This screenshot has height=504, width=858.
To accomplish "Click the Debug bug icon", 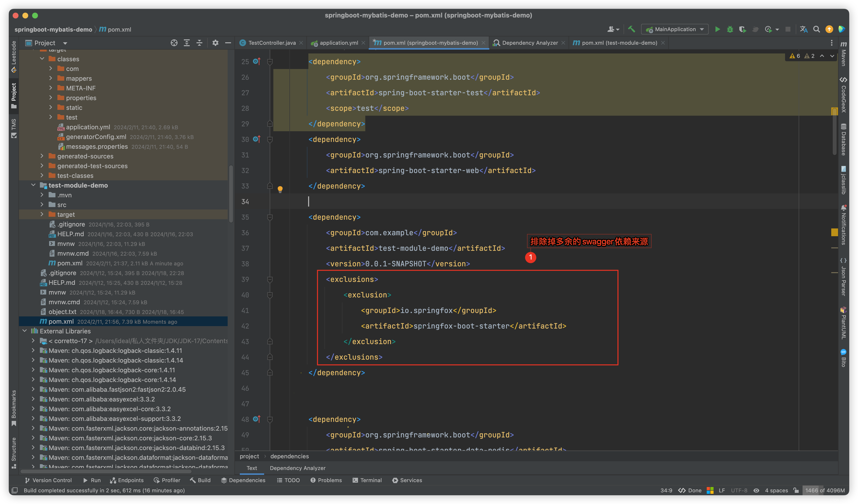I will (730, 29).
